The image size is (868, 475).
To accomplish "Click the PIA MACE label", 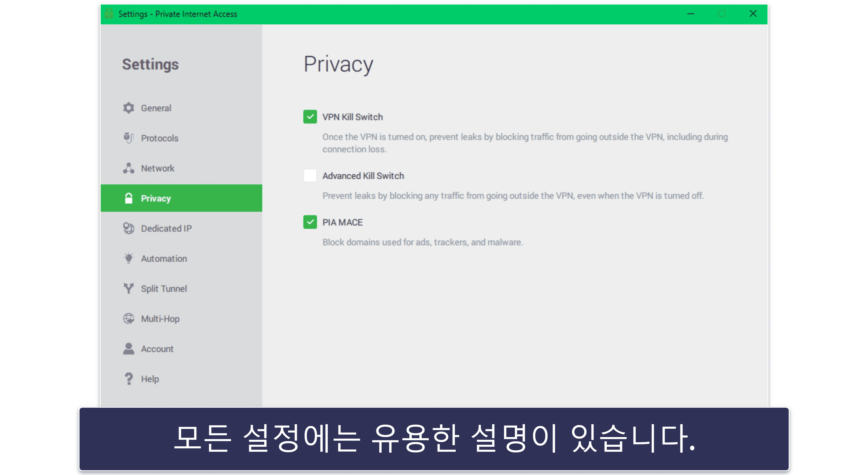I will coord(342,222).
